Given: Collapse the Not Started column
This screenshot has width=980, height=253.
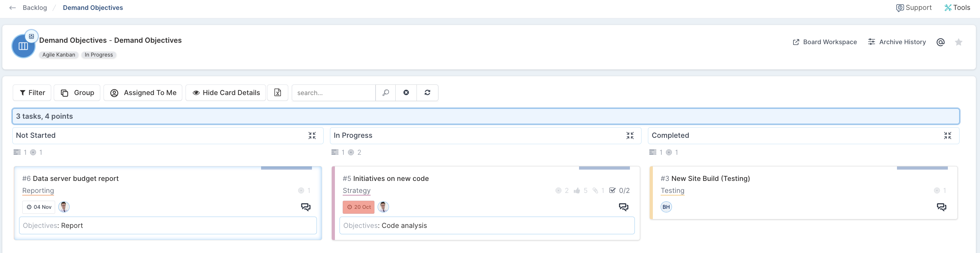Looking at the screenshot, I should point(312,136).
